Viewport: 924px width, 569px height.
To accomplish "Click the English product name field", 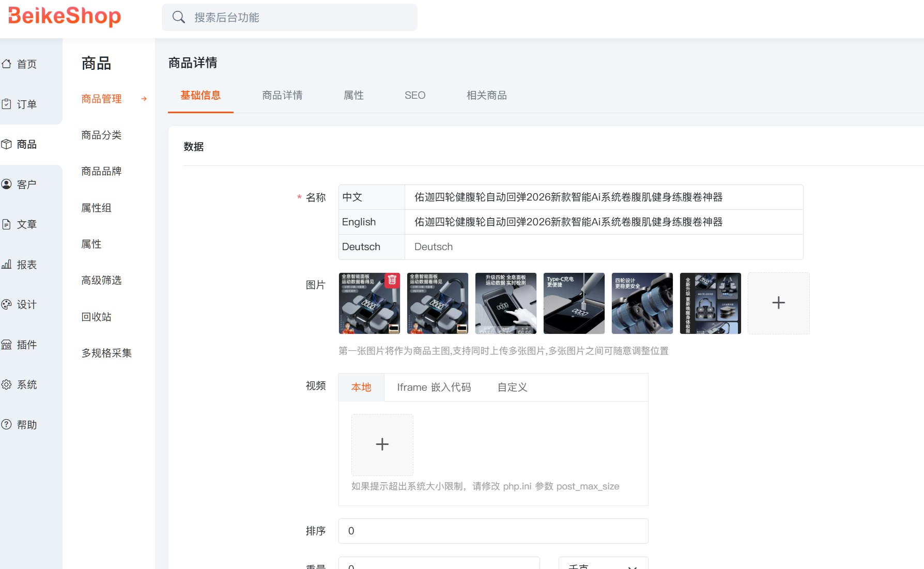I will coord(604,222).
